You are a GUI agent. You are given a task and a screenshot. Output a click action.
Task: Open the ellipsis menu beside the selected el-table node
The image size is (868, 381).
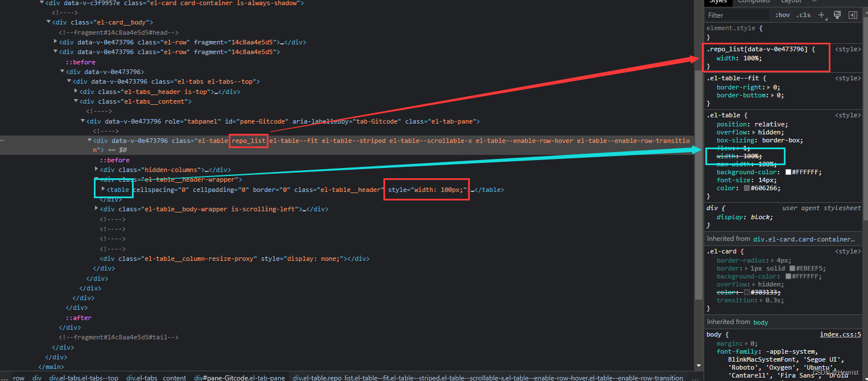pyautogui.click(x=2, y=141)
